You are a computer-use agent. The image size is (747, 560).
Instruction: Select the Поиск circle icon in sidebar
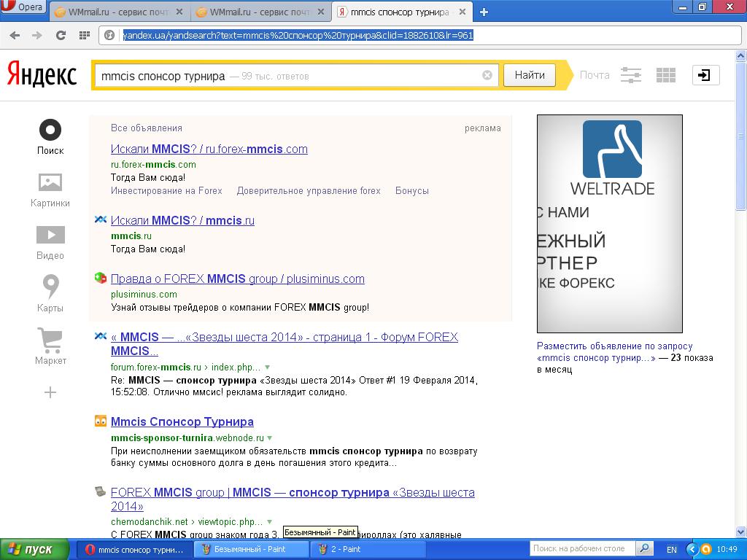coord(50,130)
